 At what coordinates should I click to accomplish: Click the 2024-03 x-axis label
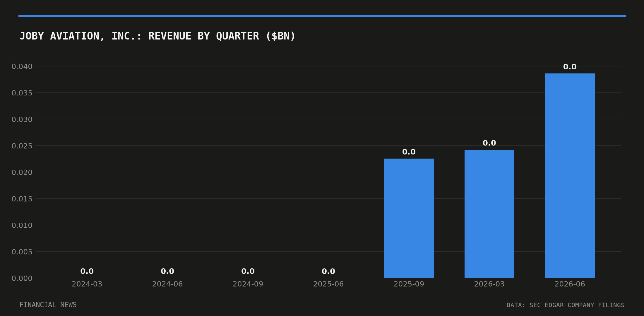click(87, 284)
